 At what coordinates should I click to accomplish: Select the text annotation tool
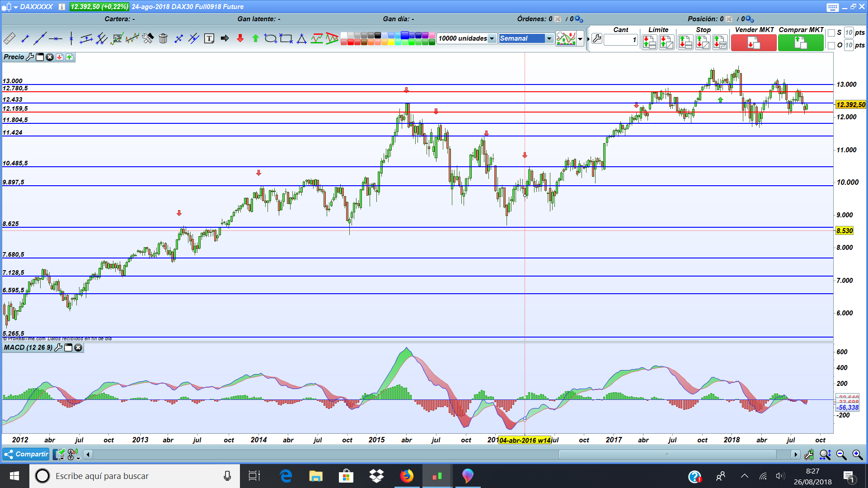(209, 39)
